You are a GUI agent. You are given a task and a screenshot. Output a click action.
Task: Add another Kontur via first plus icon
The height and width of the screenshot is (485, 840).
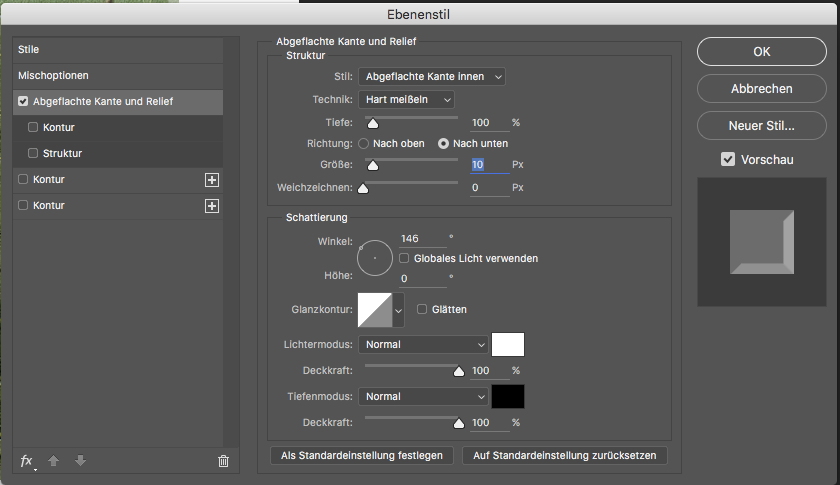click(x=212, y=180)
